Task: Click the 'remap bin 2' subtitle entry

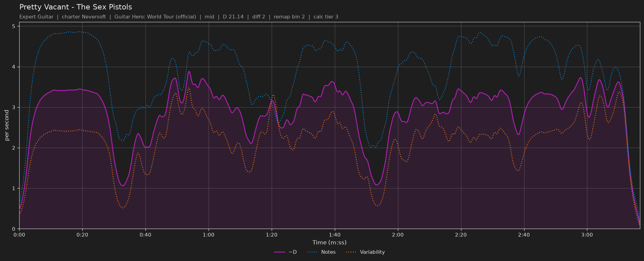Action: pos(289,17)
